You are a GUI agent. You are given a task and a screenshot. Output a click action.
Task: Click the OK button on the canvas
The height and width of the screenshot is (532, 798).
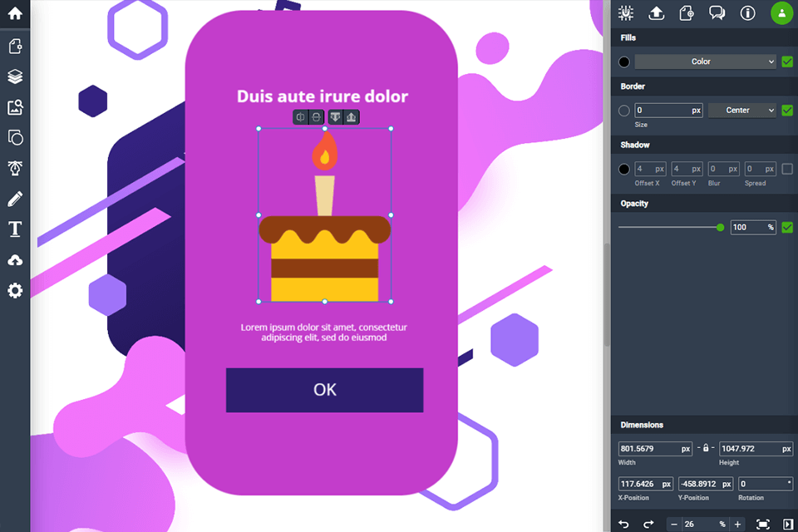coord(325,390)
